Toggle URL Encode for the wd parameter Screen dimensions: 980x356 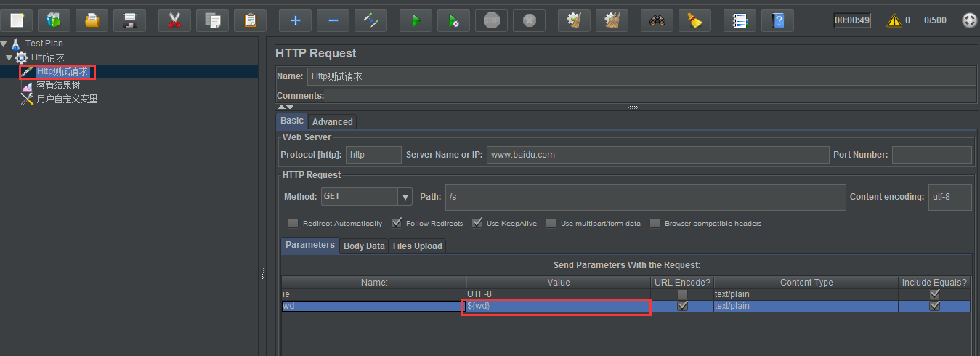[x=682, y=306]
